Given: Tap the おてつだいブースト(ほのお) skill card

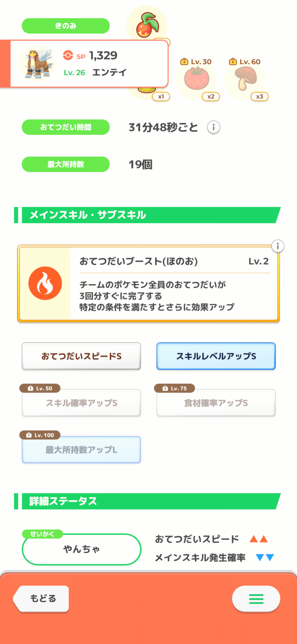Looking at the screenshot, I should tap(174, 283).
